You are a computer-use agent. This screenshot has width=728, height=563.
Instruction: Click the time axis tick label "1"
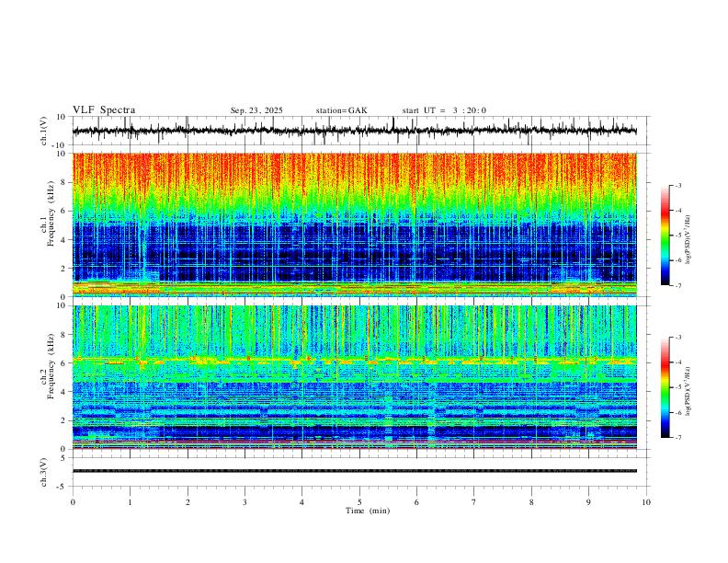coord(130,502)
